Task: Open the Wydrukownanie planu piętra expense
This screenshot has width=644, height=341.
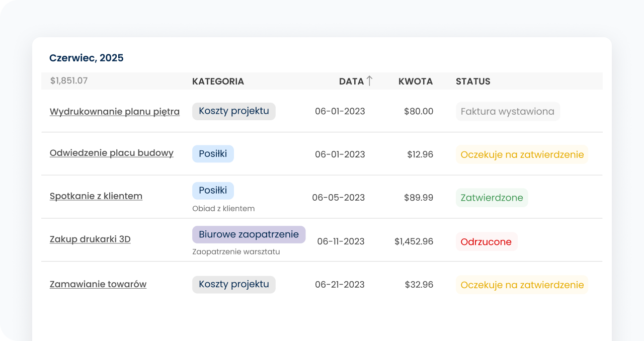Action: (x=114, y=112)
